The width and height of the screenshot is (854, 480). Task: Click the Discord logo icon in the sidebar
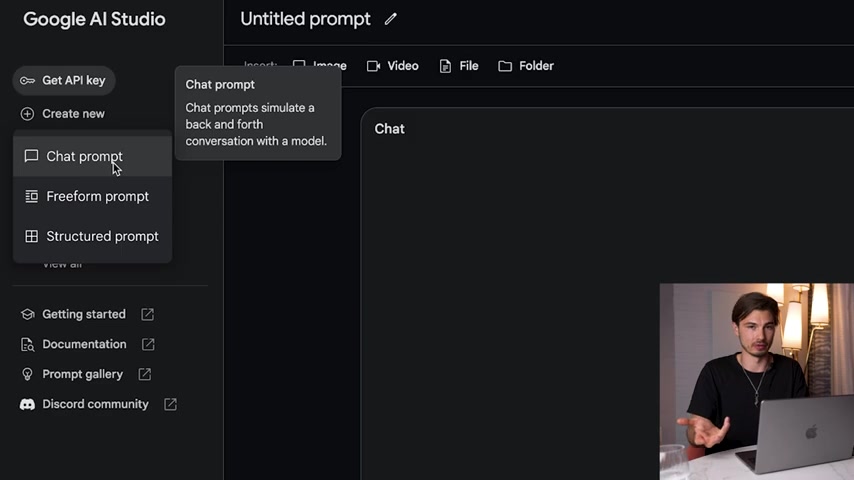coord(28,404)
